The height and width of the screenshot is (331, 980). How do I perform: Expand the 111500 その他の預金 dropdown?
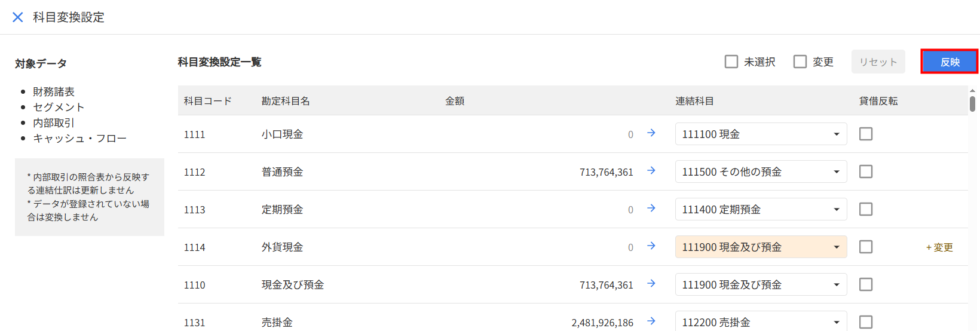point(761,171)
